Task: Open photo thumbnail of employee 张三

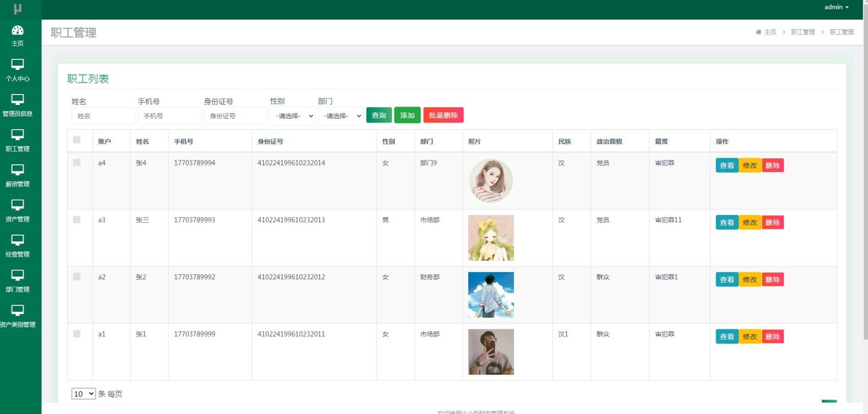Action: (491, 238)
